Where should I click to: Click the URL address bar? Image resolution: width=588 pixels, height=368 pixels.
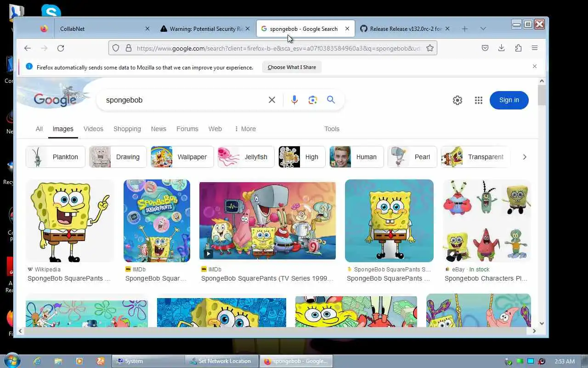tap(278, 48)
